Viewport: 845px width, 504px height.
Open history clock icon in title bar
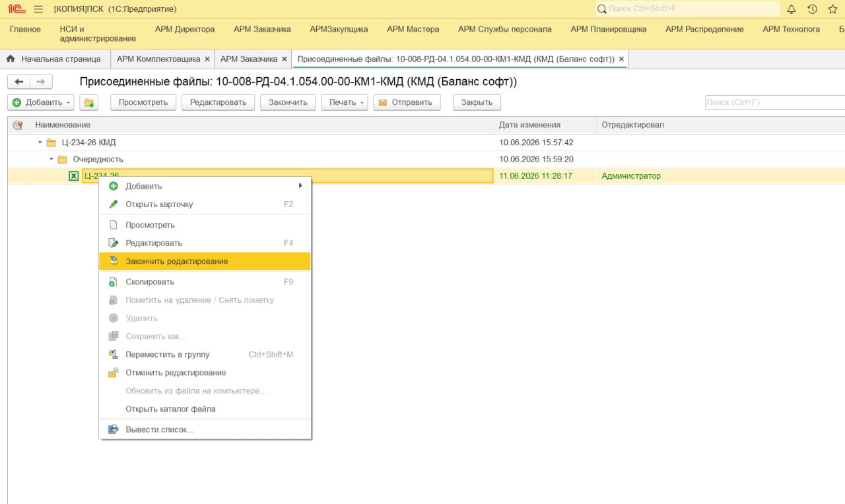coord(812,9)
